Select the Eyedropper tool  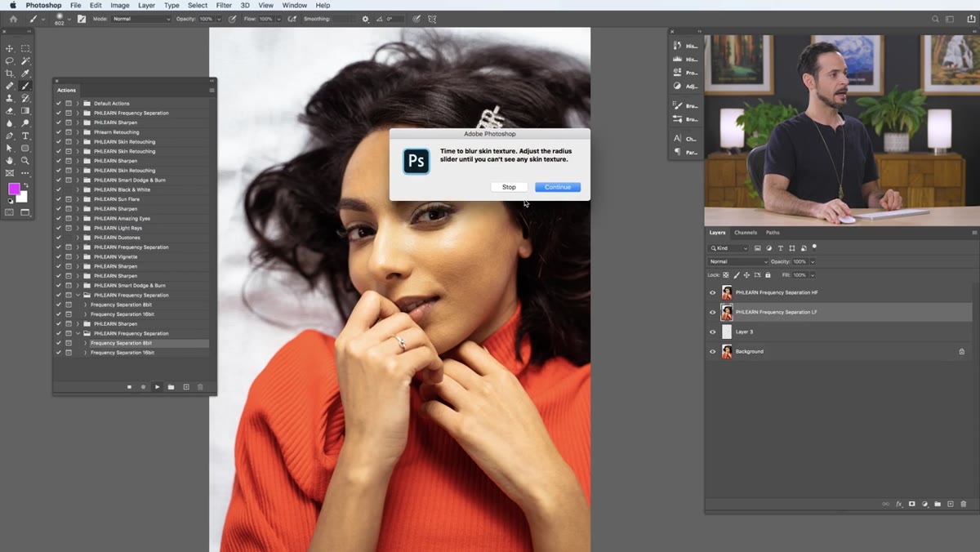tap(25, 73)
